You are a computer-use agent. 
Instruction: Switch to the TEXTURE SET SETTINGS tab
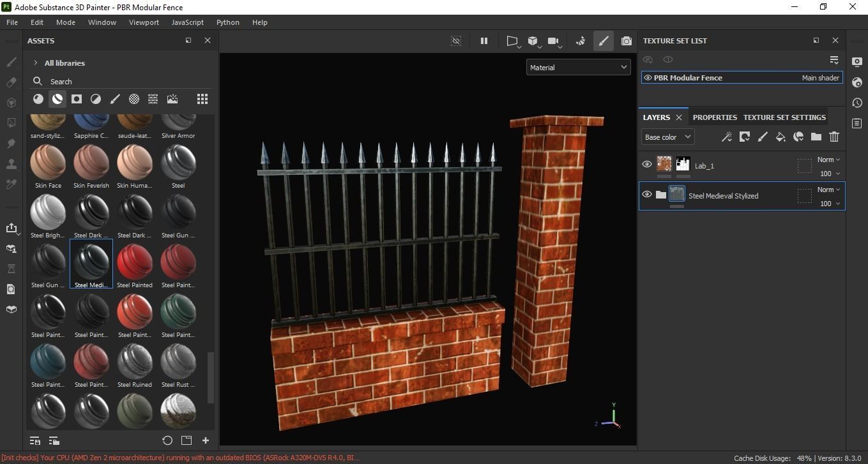point(784,117)
